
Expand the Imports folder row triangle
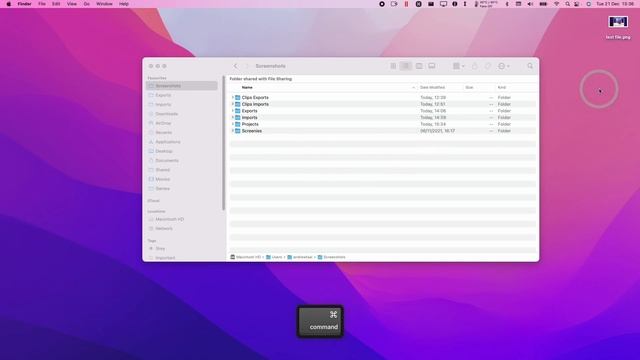pos(233,118)
